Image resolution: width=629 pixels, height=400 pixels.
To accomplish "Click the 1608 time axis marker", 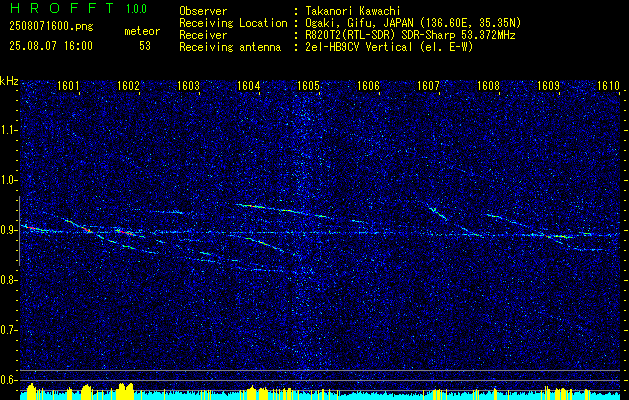I will pos(489,86).
